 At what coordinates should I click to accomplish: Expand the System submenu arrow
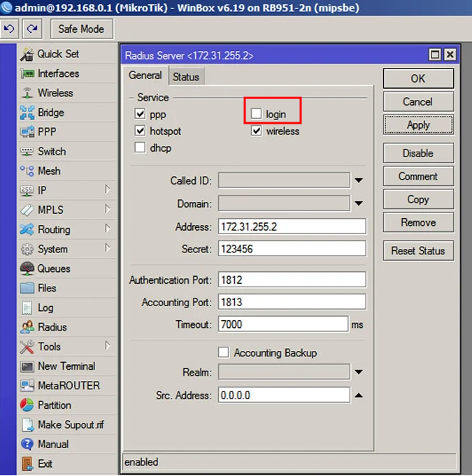coord(107,248)
